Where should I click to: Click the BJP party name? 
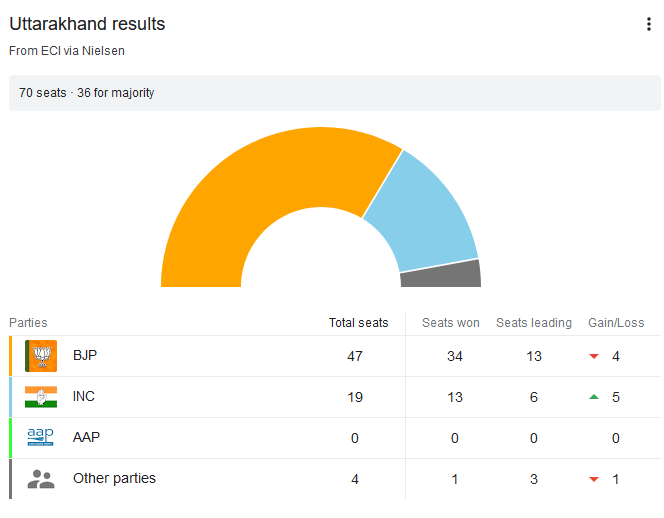point(85,356)
